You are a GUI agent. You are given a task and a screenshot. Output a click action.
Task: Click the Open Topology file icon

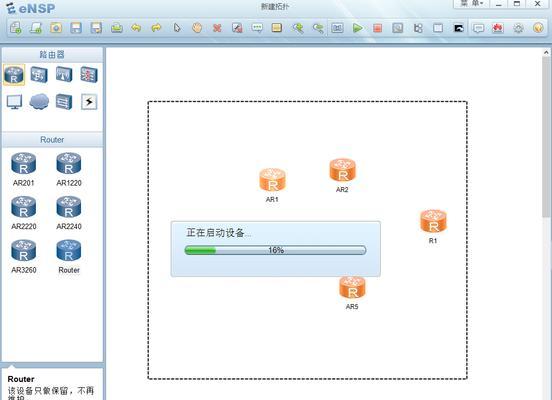coord(56,28)
